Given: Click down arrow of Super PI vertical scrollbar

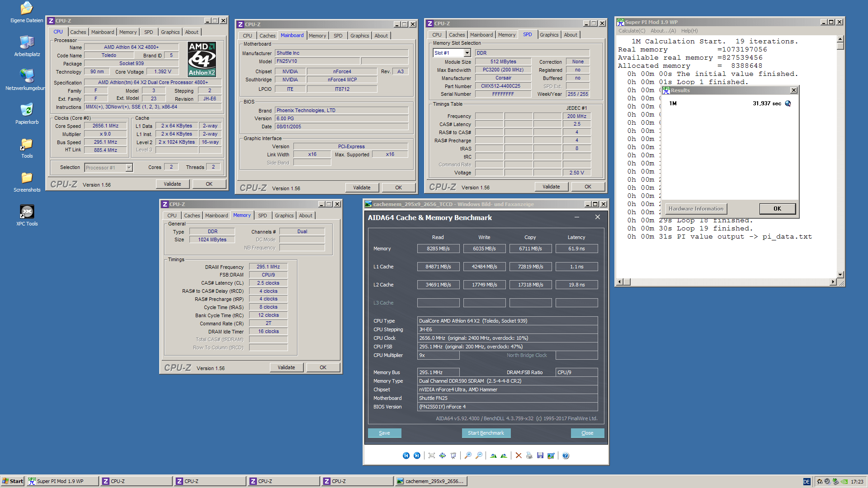Looking at the screenshot, I should coord(840,274).
